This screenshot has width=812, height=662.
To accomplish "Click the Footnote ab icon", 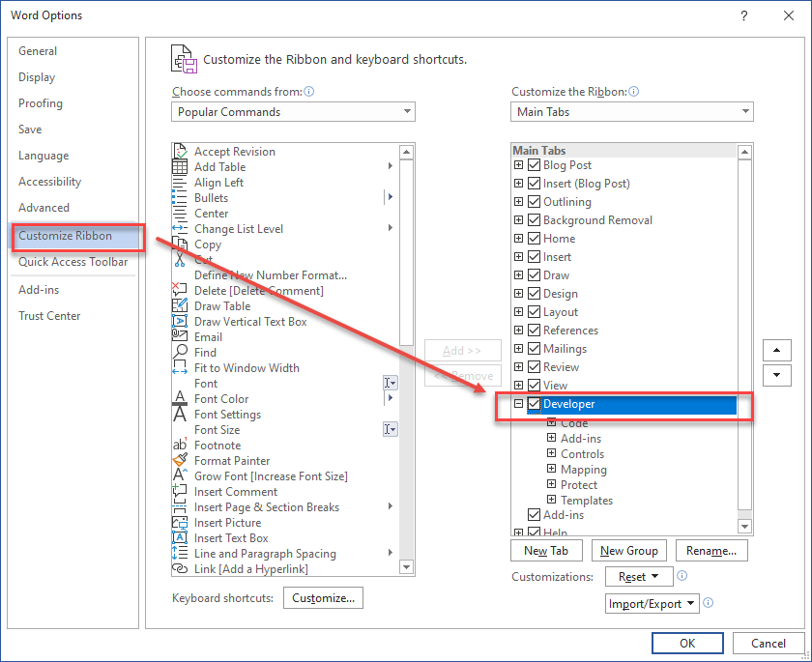I will [x=180, y=445].
